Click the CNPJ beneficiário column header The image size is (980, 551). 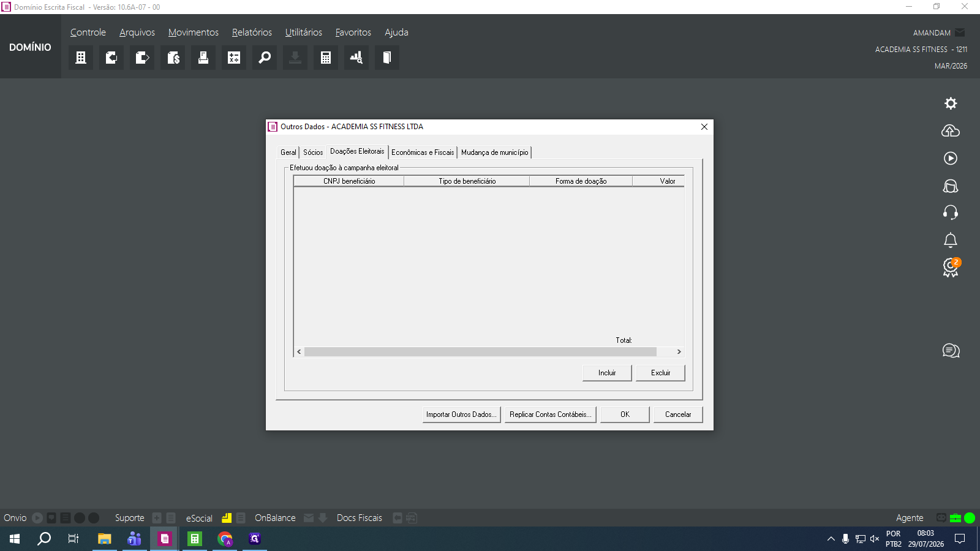[349, 181]
